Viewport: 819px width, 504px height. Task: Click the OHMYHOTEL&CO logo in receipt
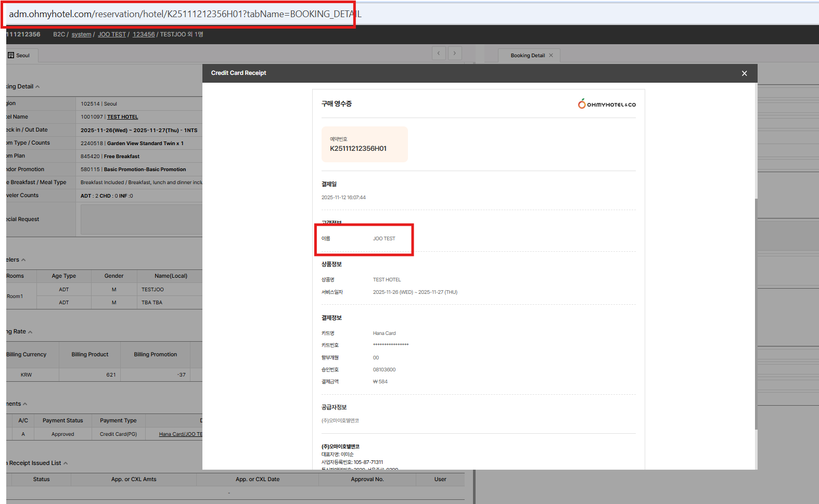pyautogui.click(x=607, y=104)
